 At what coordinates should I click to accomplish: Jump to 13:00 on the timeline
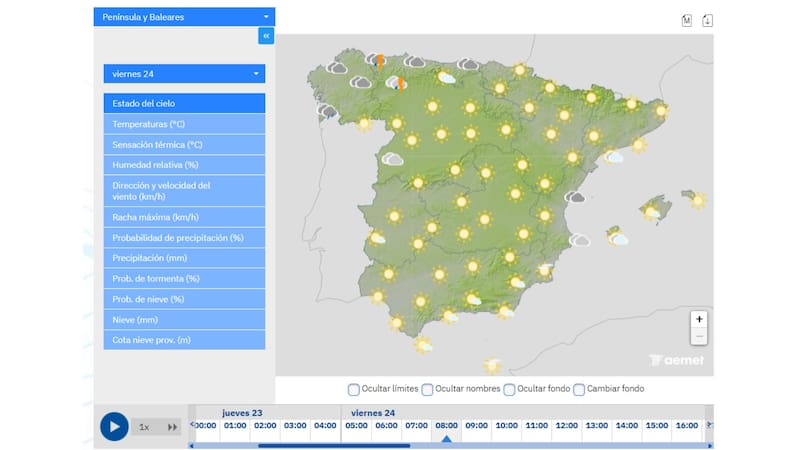pyautogui.click(x=597, y=426)
